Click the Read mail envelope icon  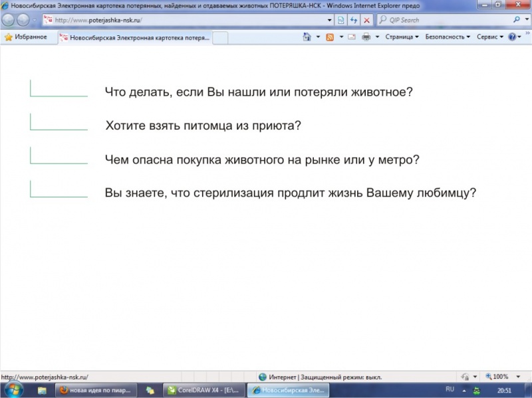pos(351,37)
